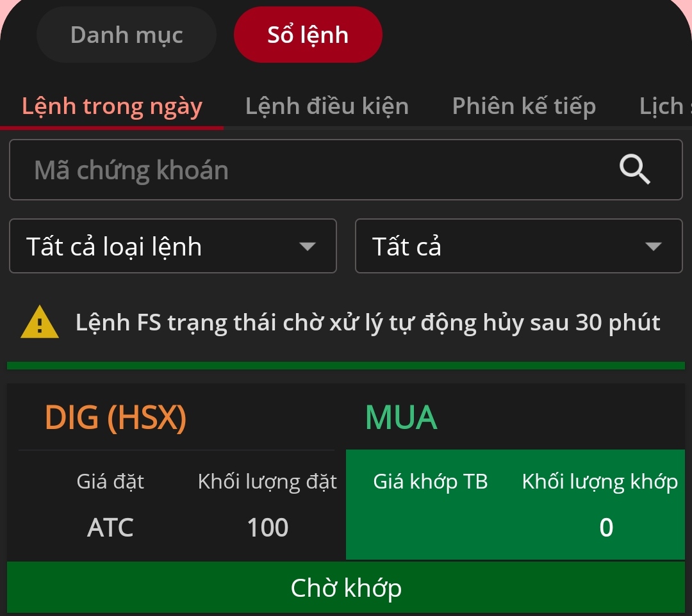The image size is (692, 616).
Task: Click the MUA order side label
Action: [x=401, y=418]
